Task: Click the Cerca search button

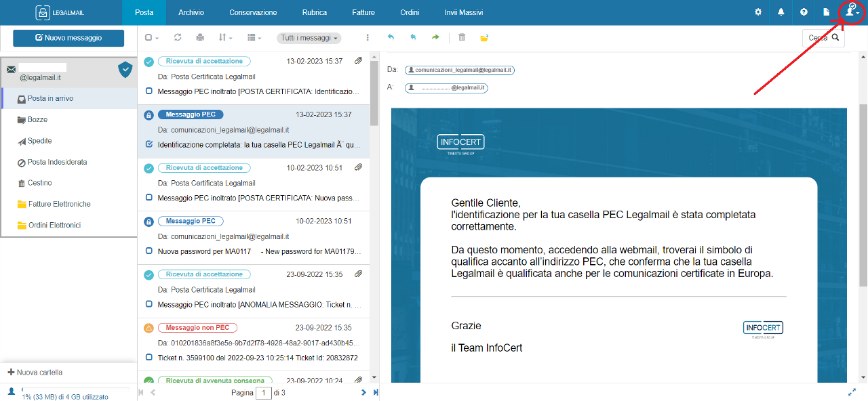Action: pos(824,38)
